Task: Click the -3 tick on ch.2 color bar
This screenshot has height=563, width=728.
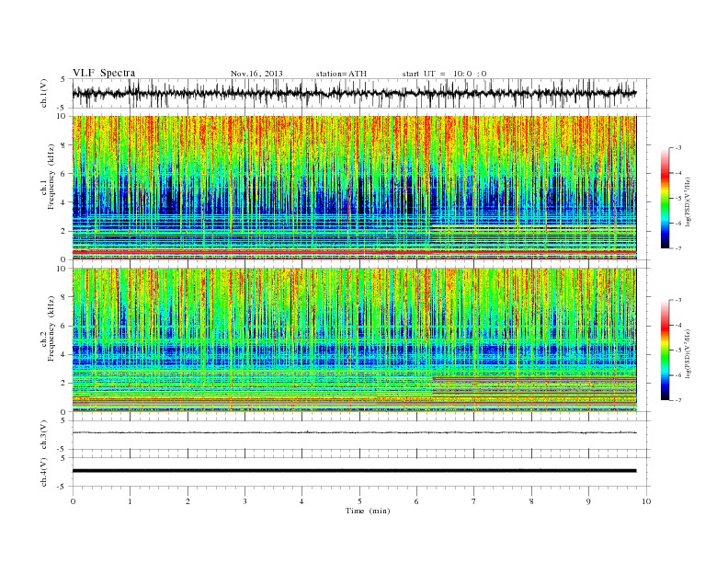Action: point(677,300)
